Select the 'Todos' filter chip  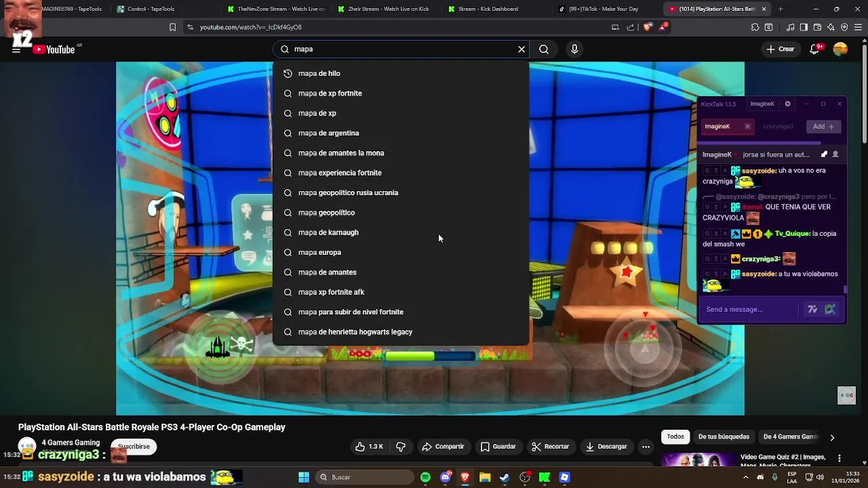point(675,437)
